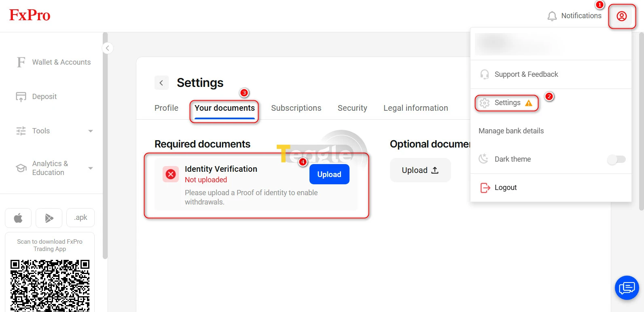The image size is (644, 312).
Task: Click the FxPro logo
Action: pos(30,15)
